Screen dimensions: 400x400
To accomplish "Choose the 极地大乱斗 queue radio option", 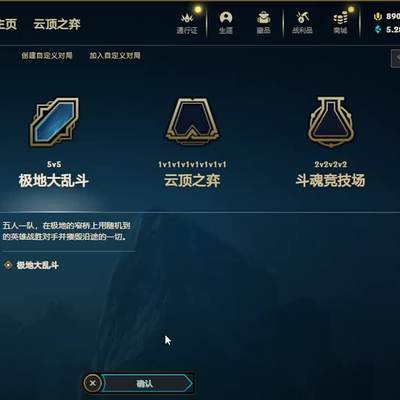I will pyautogui.click(x=8, y=265).
